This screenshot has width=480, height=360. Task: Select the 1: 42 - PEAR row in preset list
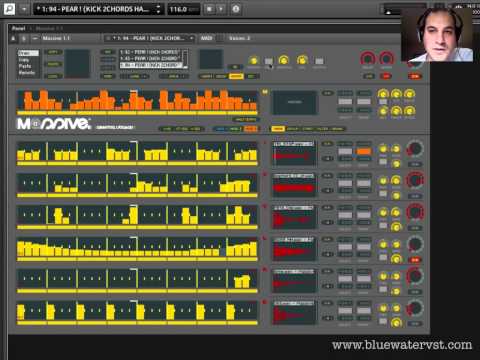tap(150, 52)
